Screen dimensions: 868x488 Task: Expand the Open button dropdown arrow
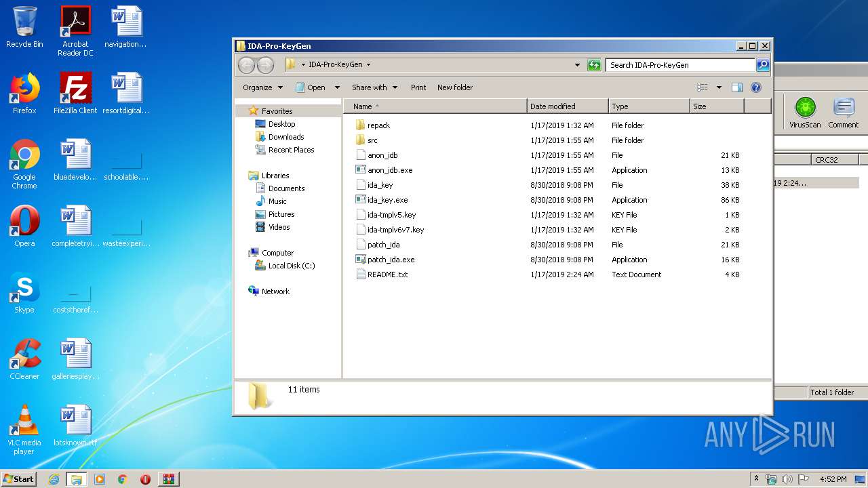point(338,87)
